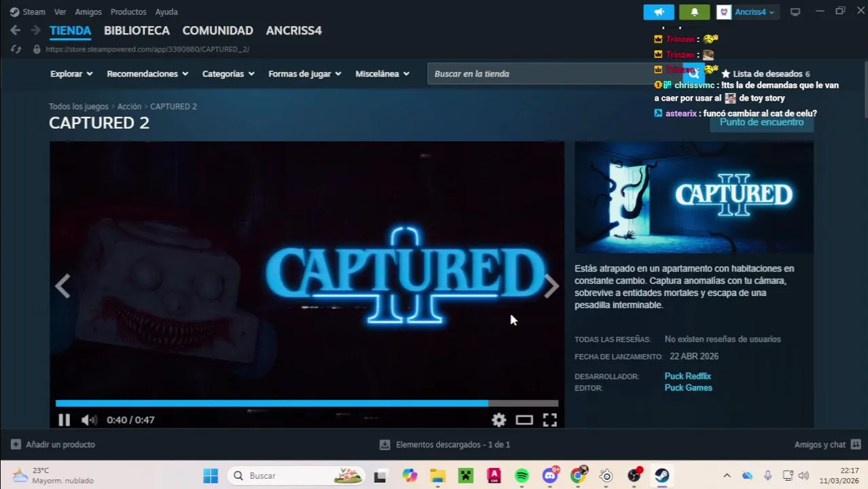Open publisher Puck Games link

click(x=688, y=388)
